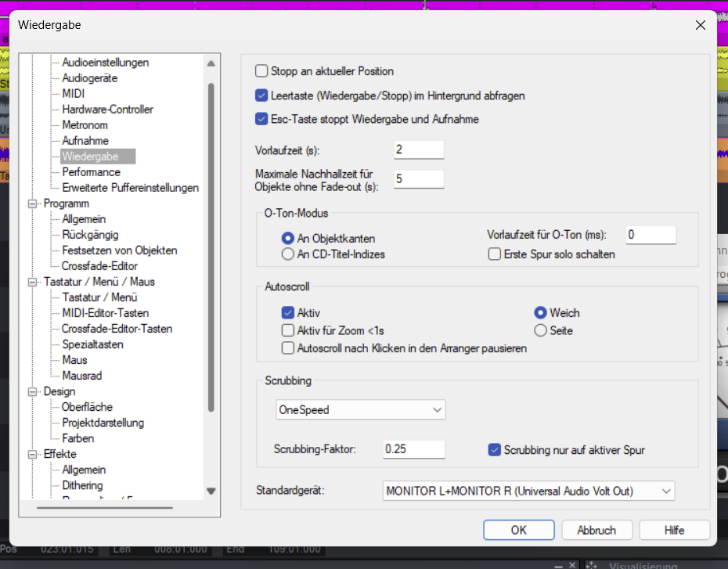Image resolution: width=728 pixels, height=569 pixels.
Task: Enable Aktiv für Zoom <1s checkbox
Action: [288, 330]
